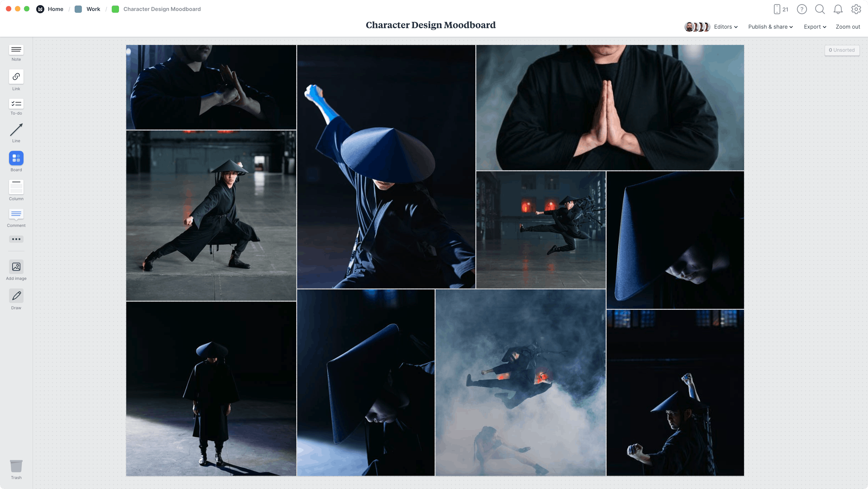Expand the Editors dropdown
This screenshot has width=868, height=489.
click(726, 26)
